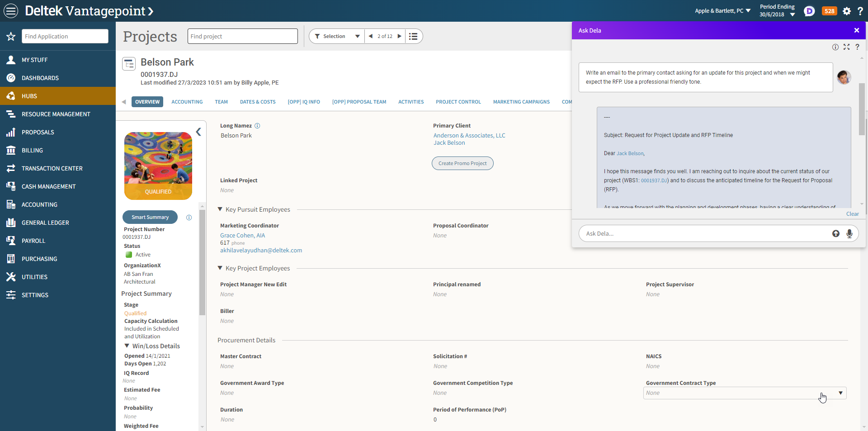Expand the Ask Dela panel to fullscreen
Viewport: 868px width, 431px height.
846,47
